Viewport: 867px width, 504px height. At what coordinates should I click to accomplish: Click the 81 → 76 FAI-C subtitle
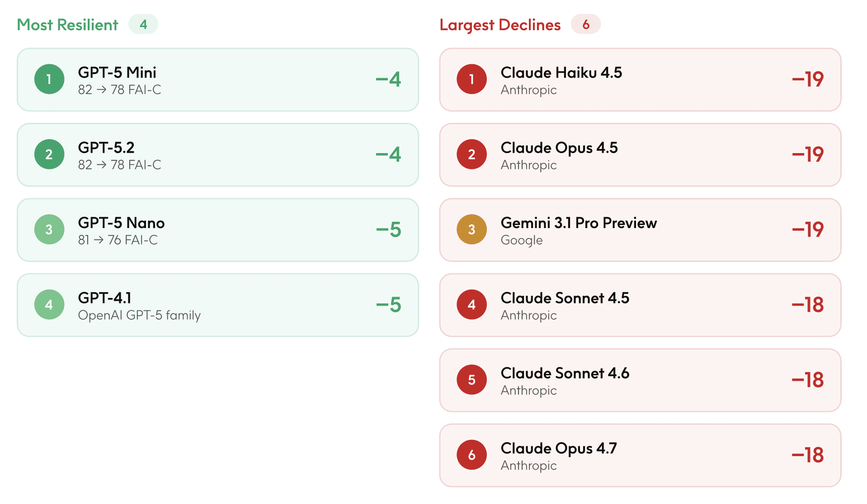point(118,240)
